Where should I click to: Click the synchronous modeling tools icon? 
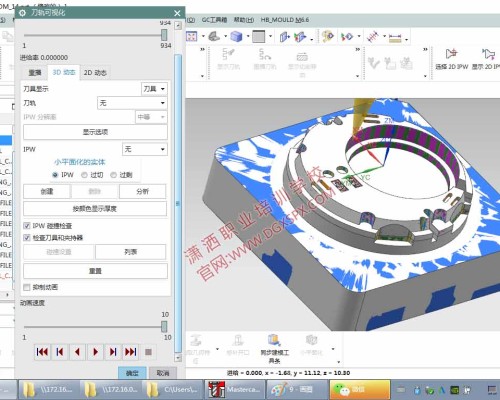pyautogui.click(x=274, y=340)
